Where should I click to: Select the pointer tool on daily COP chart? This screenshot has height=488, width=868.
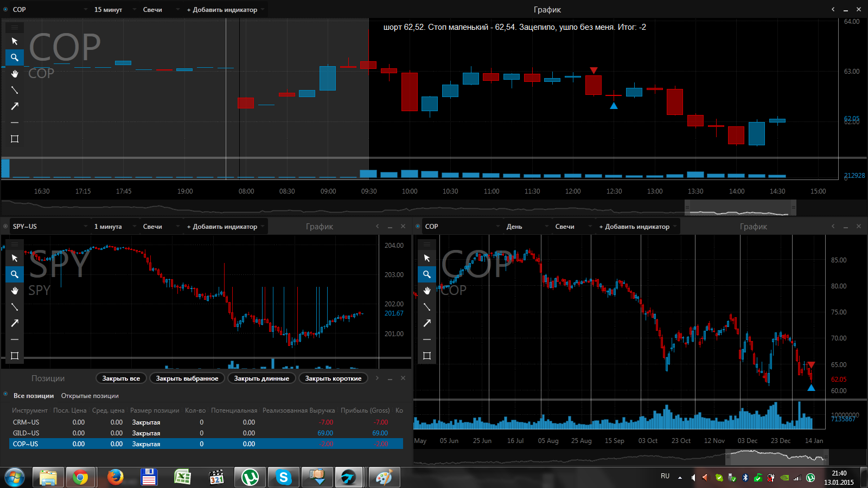(427, 258)
